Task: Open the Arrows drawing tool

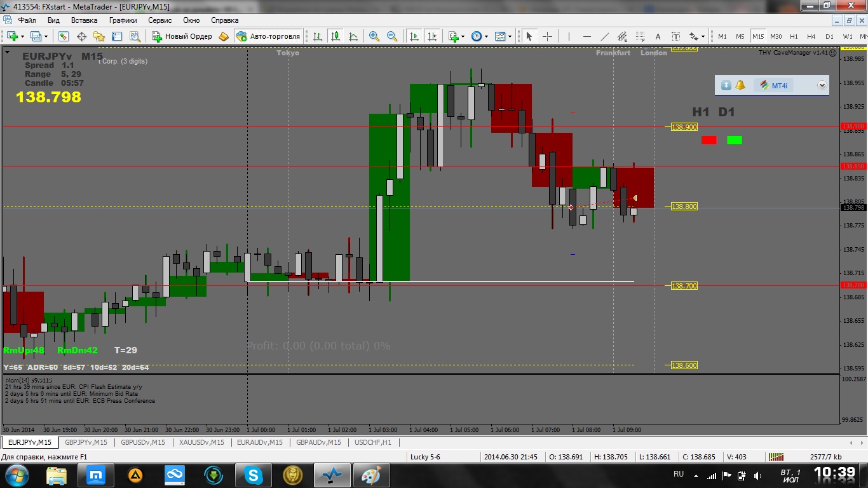Action: [x=695, y=36]
